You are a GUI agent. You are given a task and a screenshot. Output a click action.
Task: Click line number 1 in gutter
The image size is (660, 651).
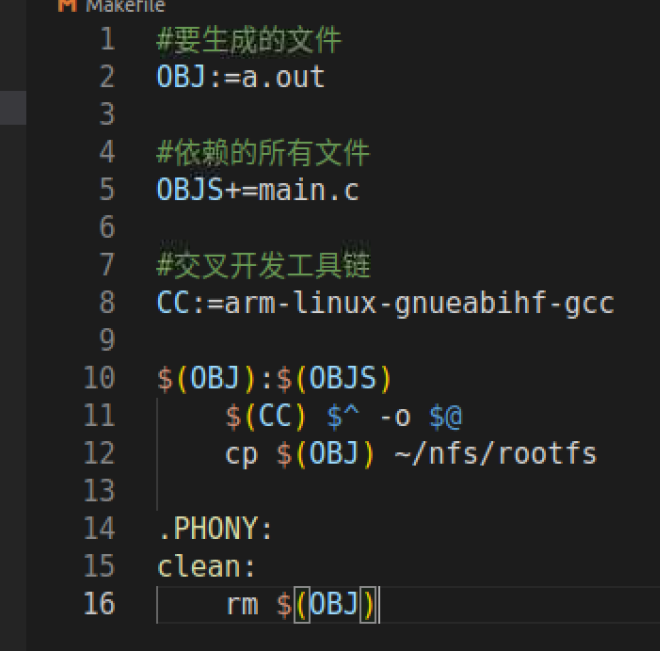tap(108, 39)
